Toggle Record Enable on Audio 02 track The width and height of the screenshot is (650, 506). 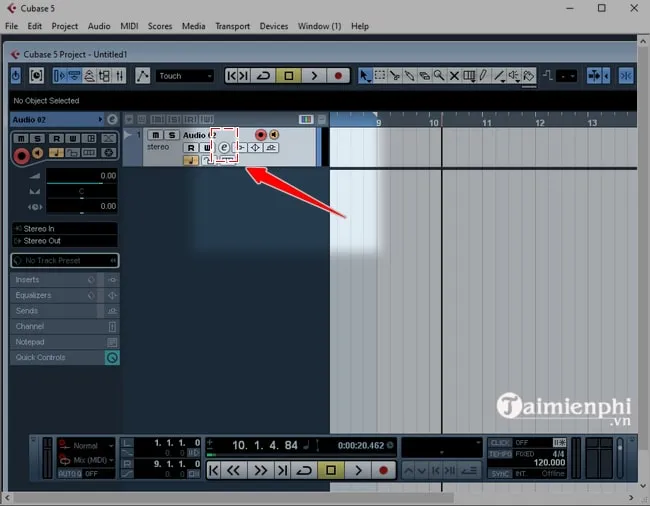click(260, 135)
